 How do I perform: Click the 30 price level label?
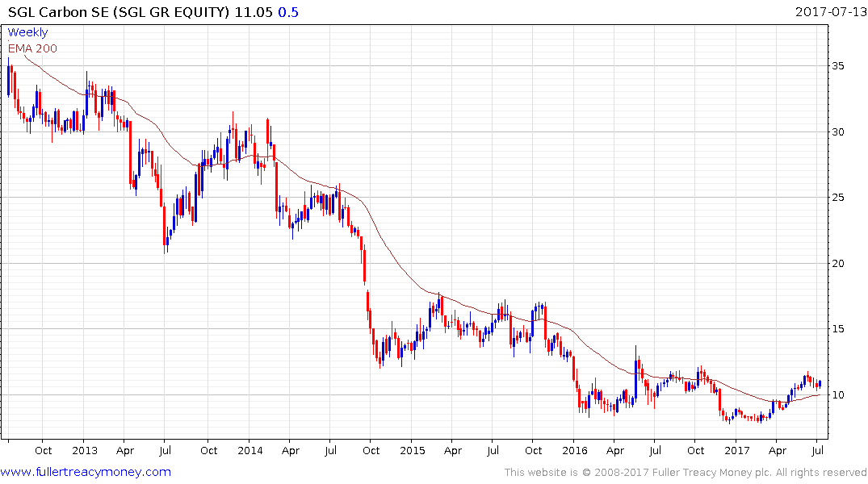838,131
